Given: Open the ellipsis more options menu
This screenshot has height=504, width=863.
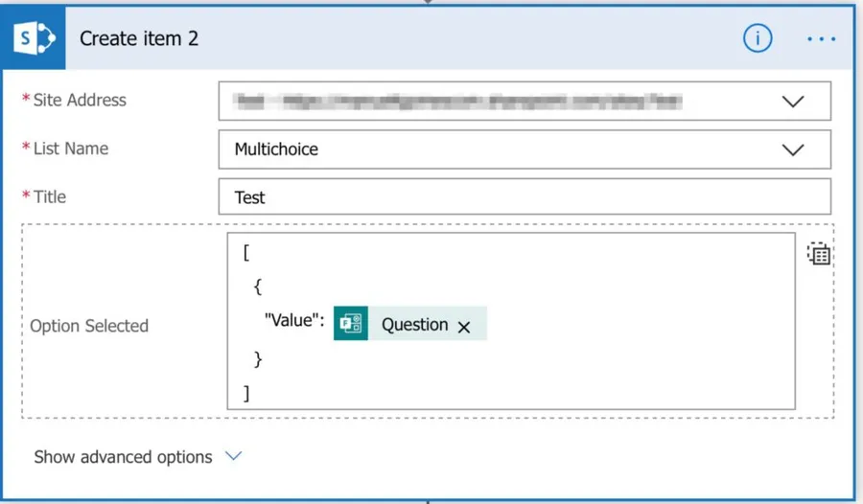Looking at the screenshot, I should click(x=822, y=38).
